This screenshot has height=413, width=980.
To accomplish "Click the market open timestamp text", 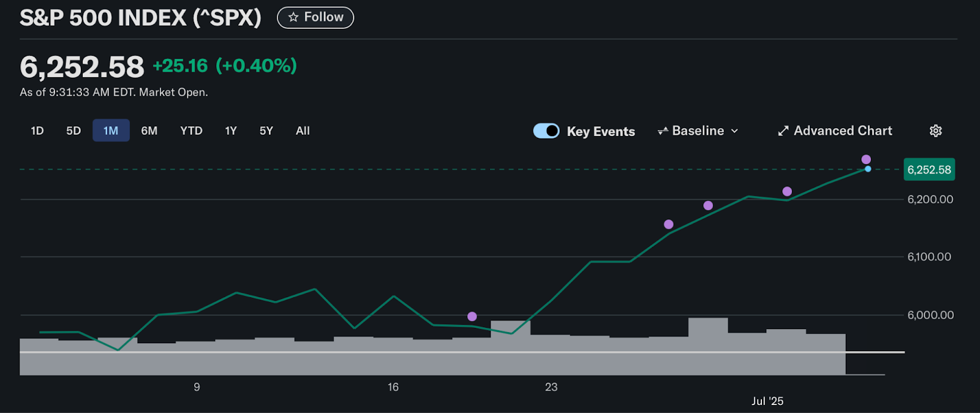I will 114,92.
